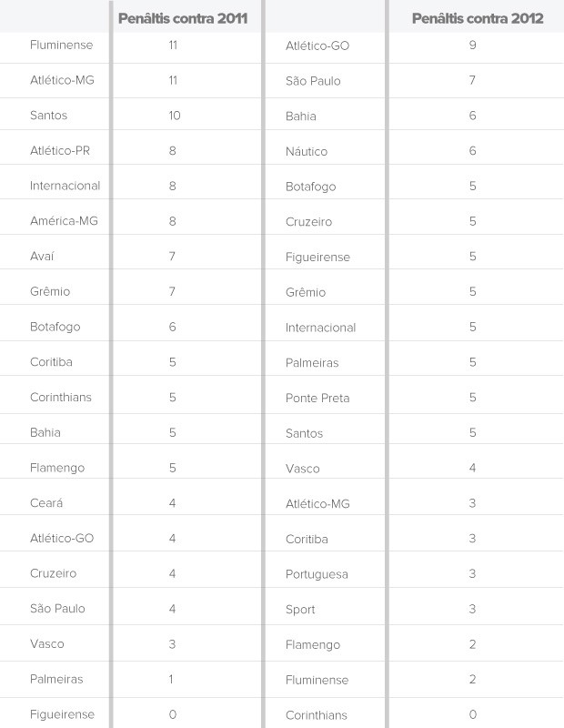The width and height of the screenshot is (564, 728).
Task: Click Santos value 10 in 2011 column
Action: (x=174, y=116)
